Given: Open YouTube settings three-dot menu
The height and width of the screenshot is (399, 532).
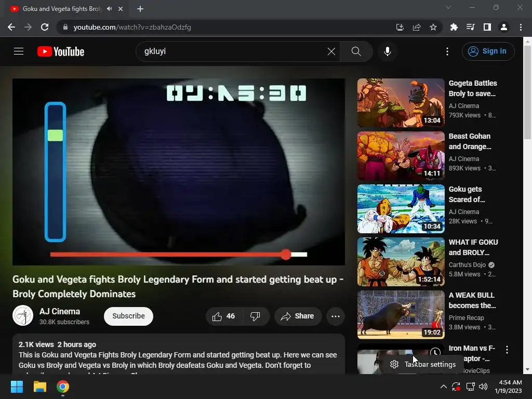Looking at the screenshot, I should pos(447,51).
